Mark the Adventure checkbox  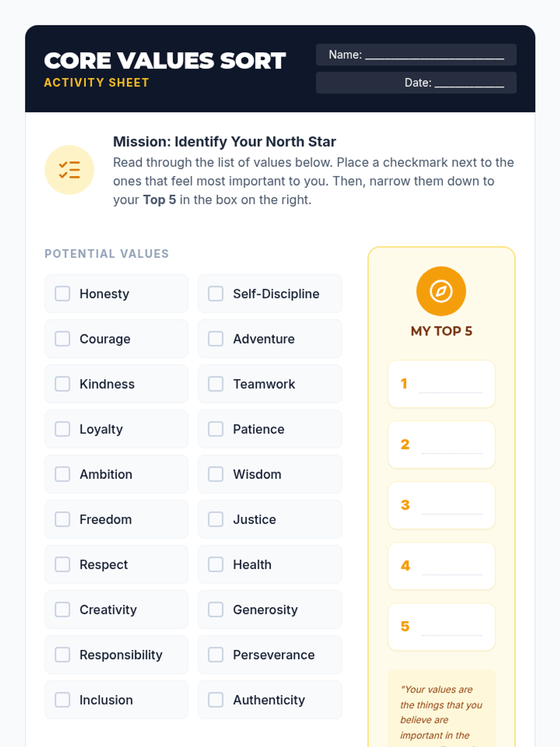coord(216,339)
